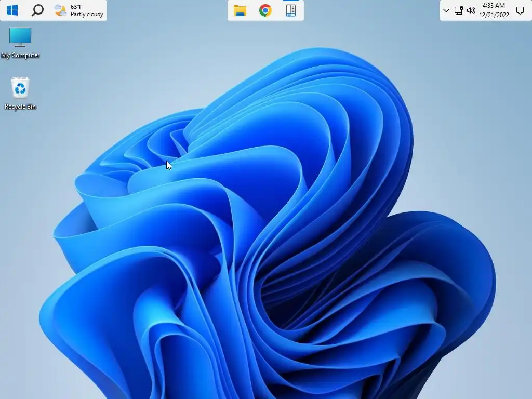Image resolution: width=532 pixels, height=399 pixels.
Task: Open the volume speaker tray icon
Action: (471, 10)
